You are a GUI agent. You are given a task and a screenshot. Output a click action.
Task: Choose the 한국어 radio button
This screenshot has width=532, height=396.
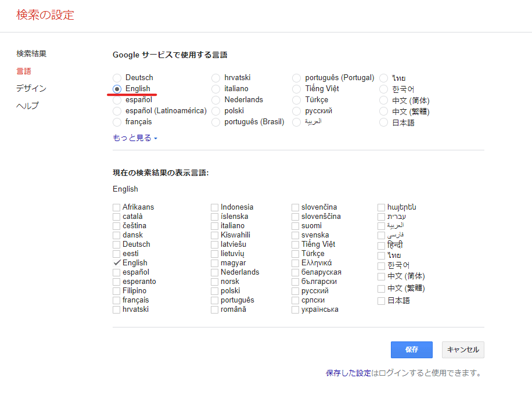coord(383,89)
